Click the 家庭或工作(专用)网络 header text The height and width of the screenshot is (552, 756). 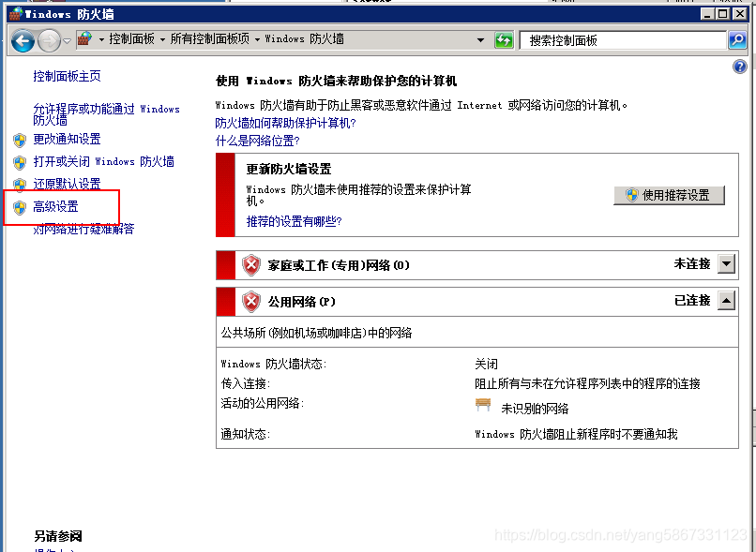[339, 265]
